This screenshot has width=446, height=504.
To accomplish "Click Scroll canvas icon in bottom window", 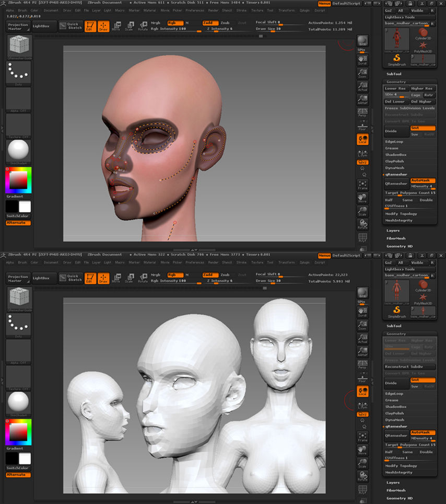I will coord(362,312).
